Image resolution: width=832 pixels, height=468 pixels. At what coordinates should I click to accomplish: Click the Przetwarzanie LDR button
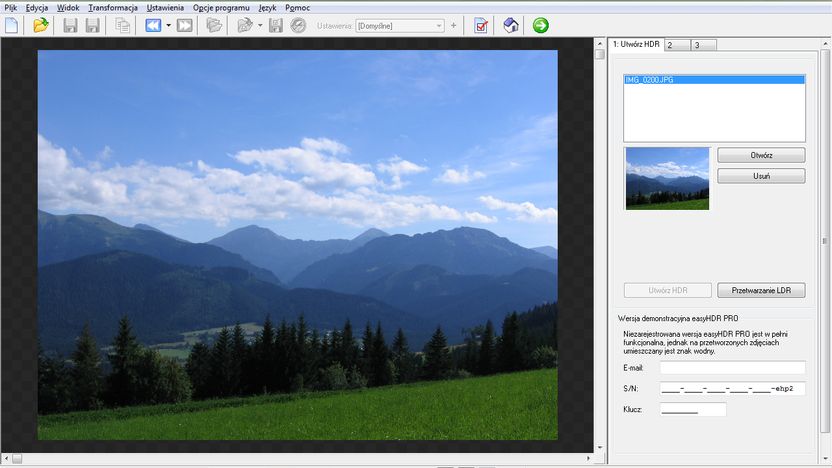tap(761, 290)
